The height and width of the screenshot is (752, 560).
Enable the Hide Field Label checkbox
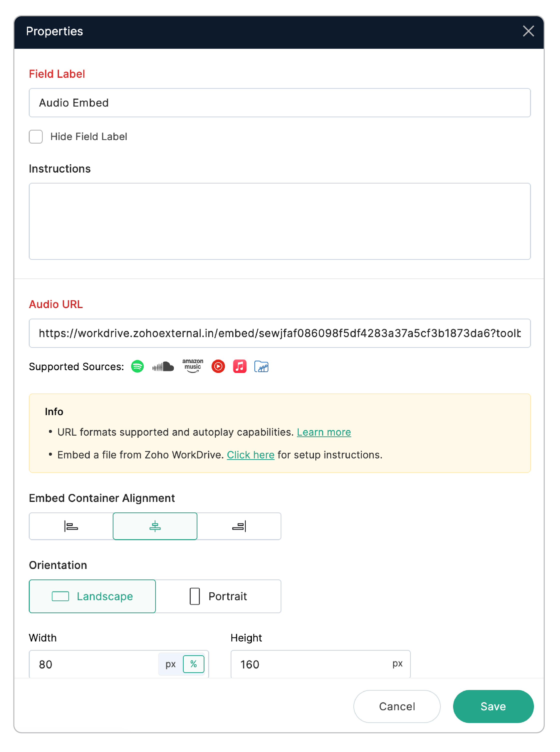[x=36, y=137]
